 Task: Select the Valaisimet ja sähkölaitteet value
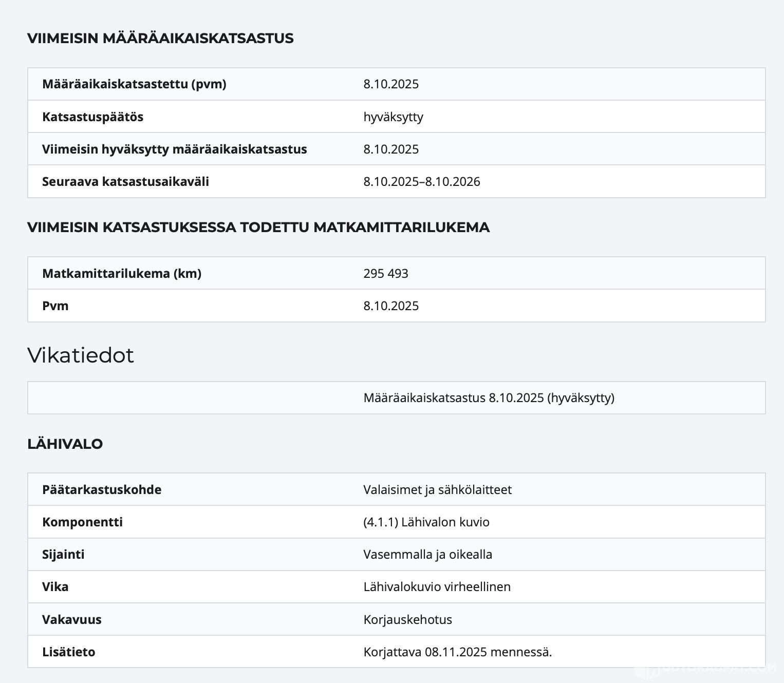(x=437, y=490)
